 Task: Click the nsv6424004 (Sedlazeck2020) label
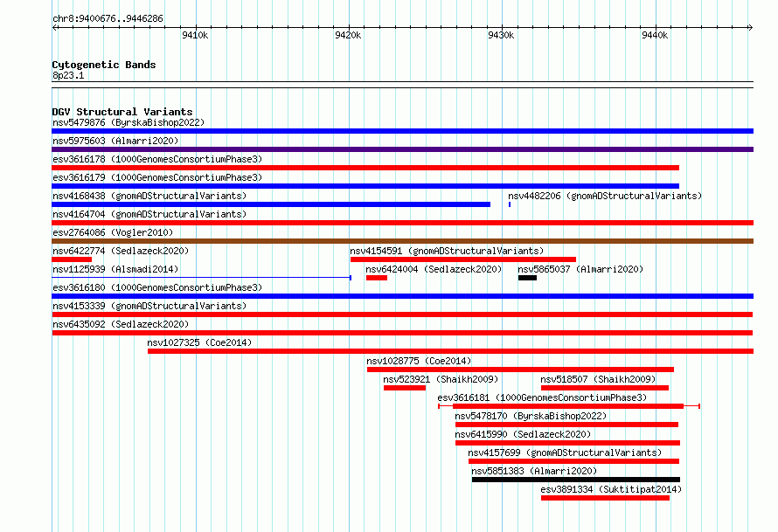434,269
